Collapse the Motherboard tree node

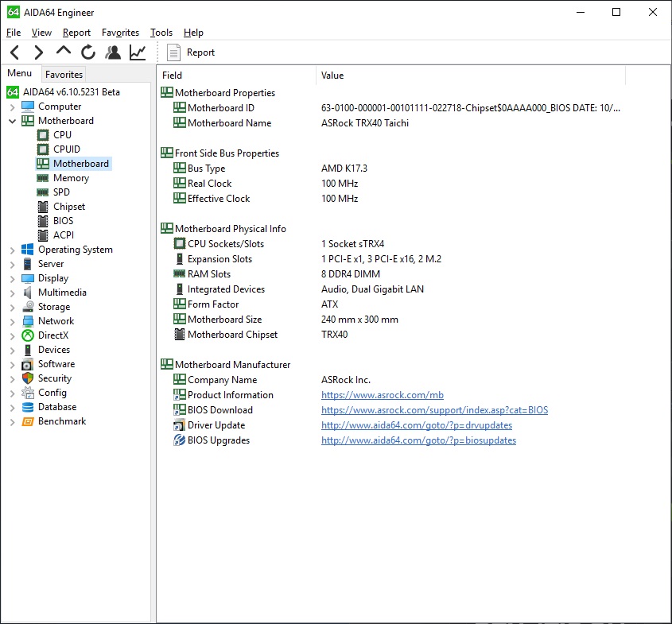(x=12, y=121)
